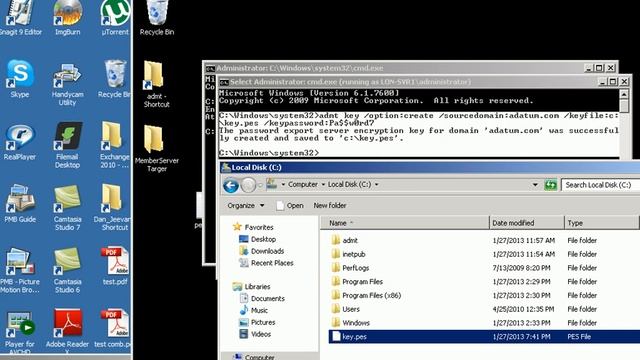Open Downloads in the navigation pane
Viewport: 640px width, 360px height.
[x=262, y=251]
